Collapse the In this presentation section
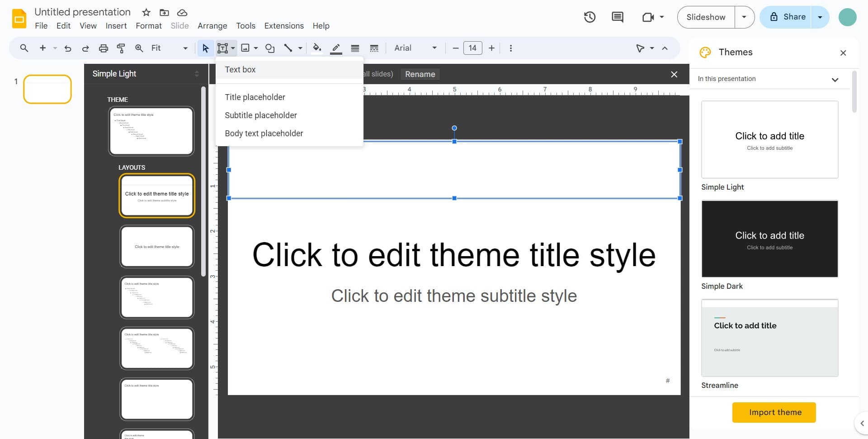This screenshot has width=868, height=439. pyautogui.click(x=835, y=79)
